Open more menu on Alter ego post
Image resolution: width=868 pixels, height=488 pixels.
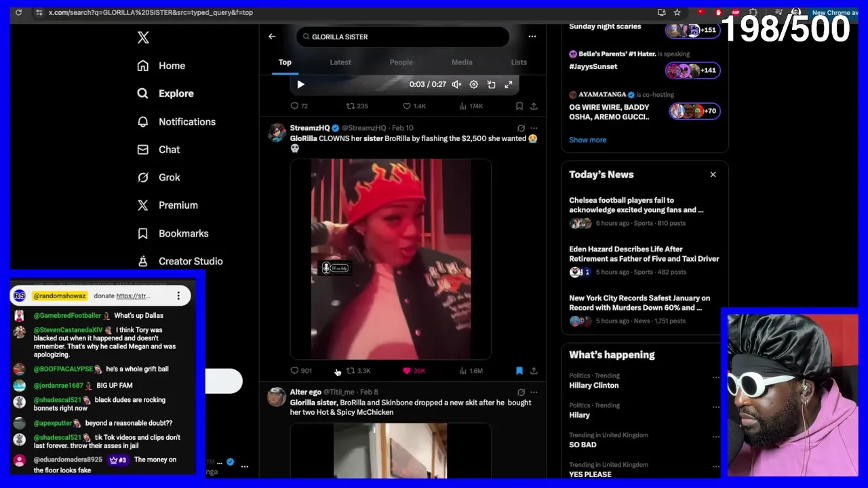click(x=534, y=392)
